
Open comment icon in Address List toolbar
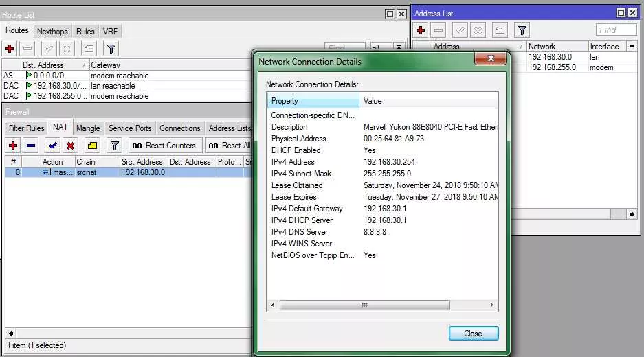pyautogui.click(x=500, y=30)
